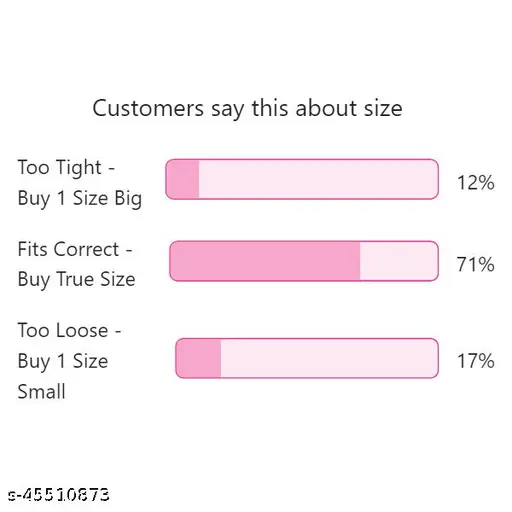Viewport: 512px width, 512px height.
Task: Click the 'Too Loose - Buy 1 Size Small' label
Action: point(69,361)
